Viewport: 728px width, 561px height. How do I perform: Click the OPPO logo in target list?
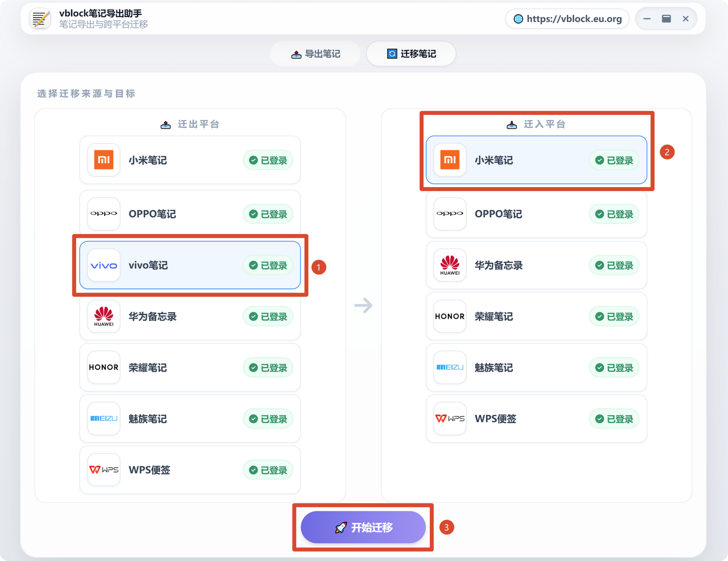(450, 213)
